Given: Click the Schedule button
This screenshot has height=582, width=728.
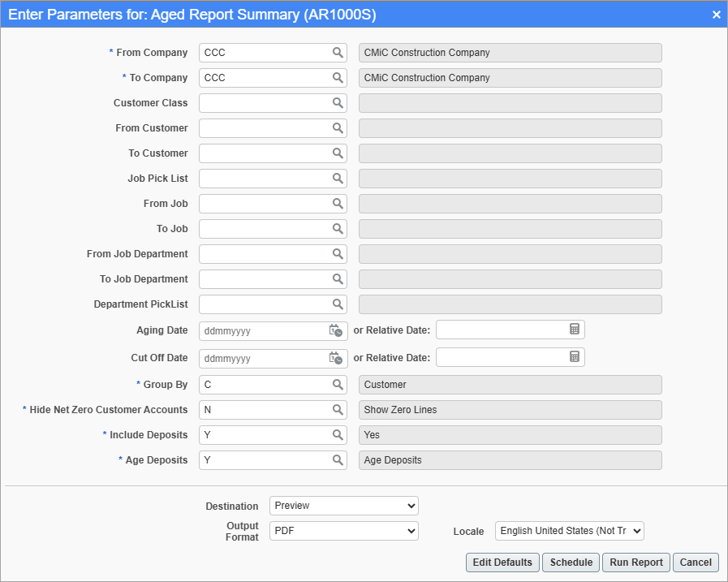Looking at the screenshot, I should click(571, 562).
